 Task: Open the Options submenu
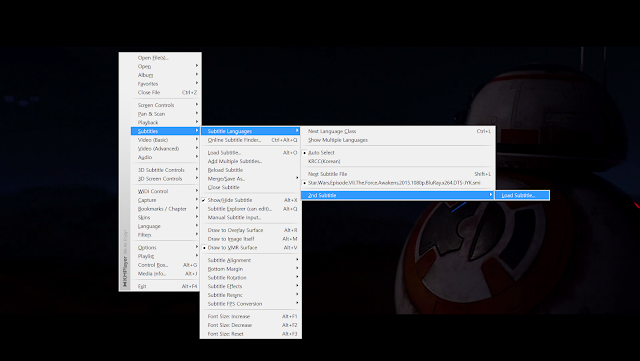(165, 247)
